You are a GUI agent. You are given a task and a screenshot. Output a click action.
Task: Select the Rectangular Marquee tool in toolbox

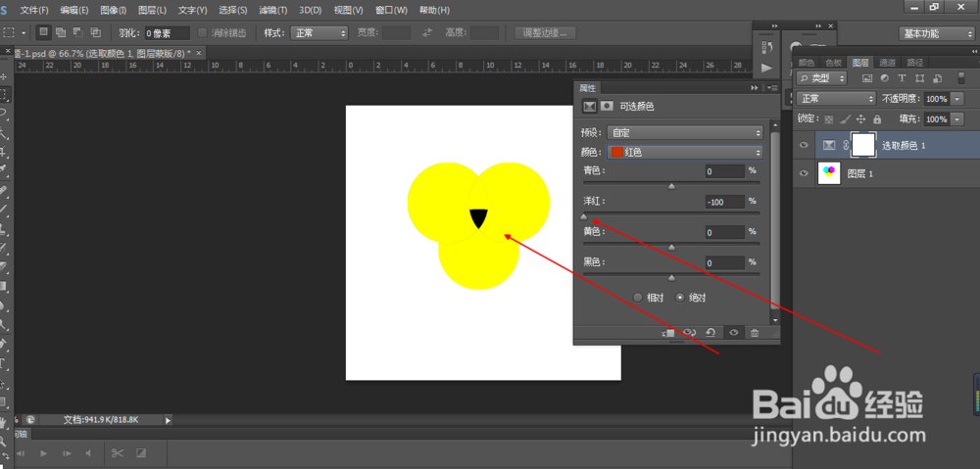click(x=4, y=95)
